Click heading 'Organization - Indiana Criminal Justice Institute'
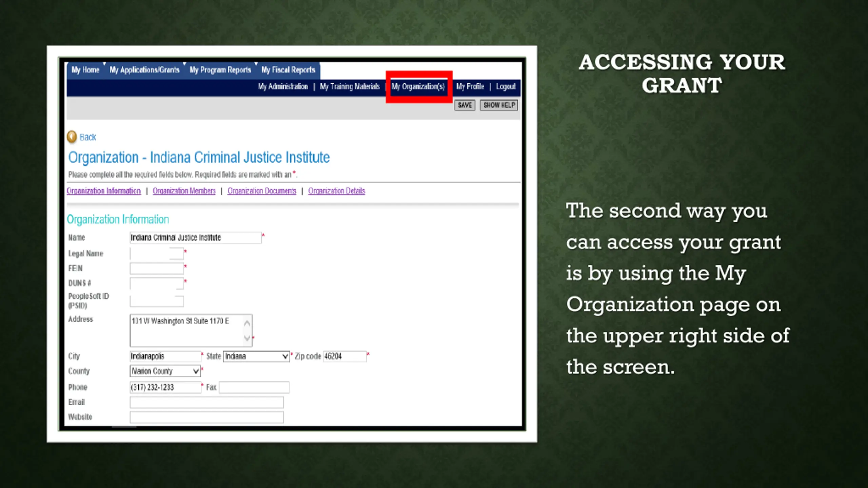The height and width of the screenshot is (488, 868). pos(199,158)
